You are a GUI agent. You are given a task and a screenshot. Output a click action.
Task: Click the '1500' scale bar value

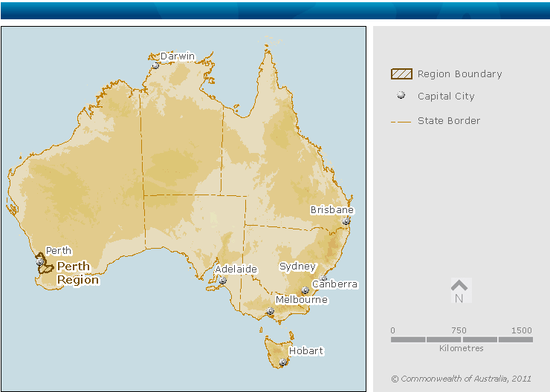click(522, 330)
